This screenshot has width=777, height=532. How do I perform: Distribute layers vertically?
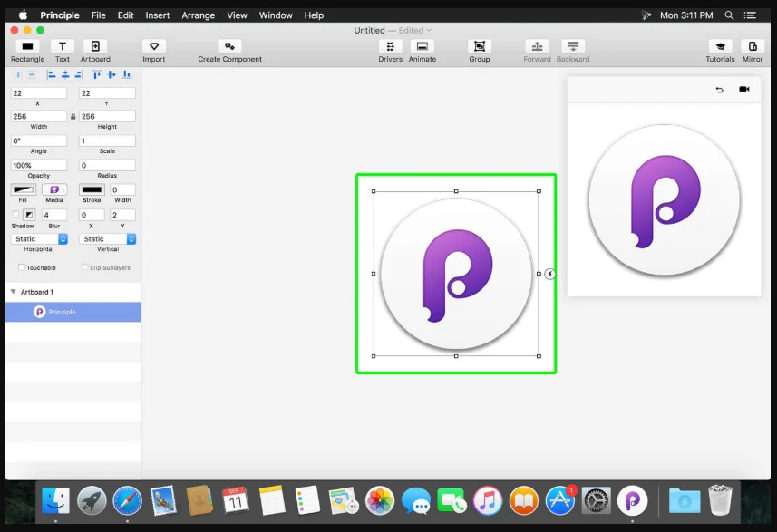(32, 75)
